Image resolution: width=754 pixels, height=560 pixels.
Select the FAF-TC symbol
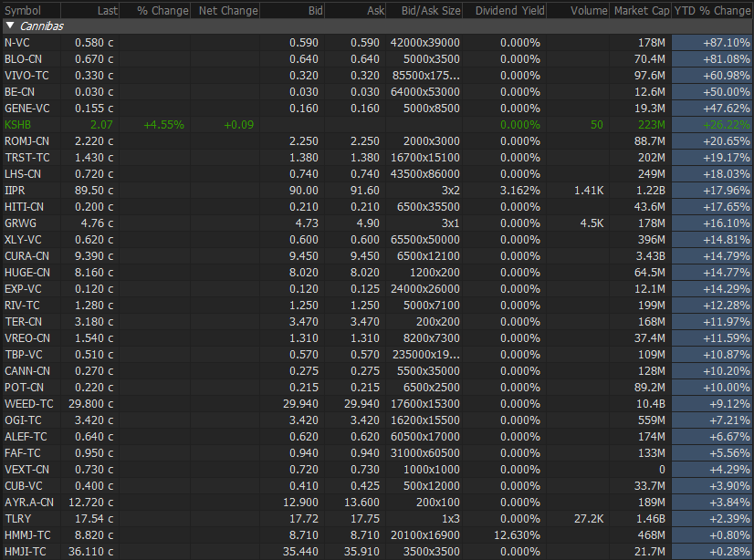tap(23, 453)
